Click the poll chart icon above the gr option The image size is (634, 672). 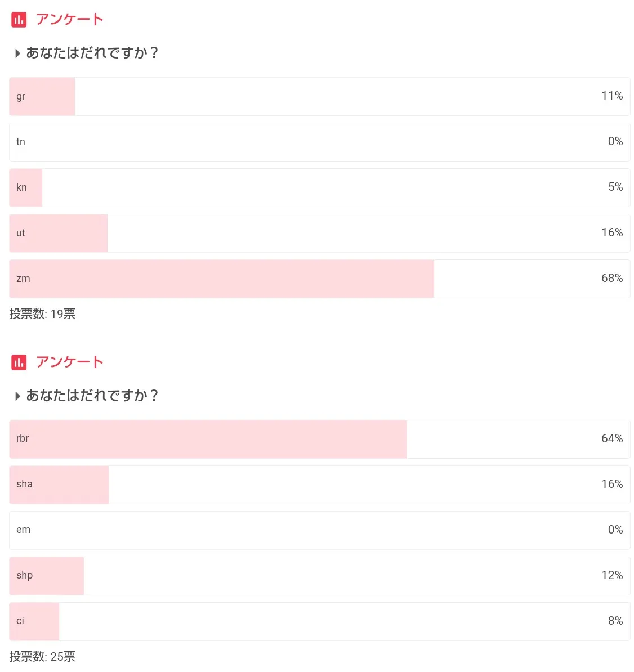tap(19, 20)
